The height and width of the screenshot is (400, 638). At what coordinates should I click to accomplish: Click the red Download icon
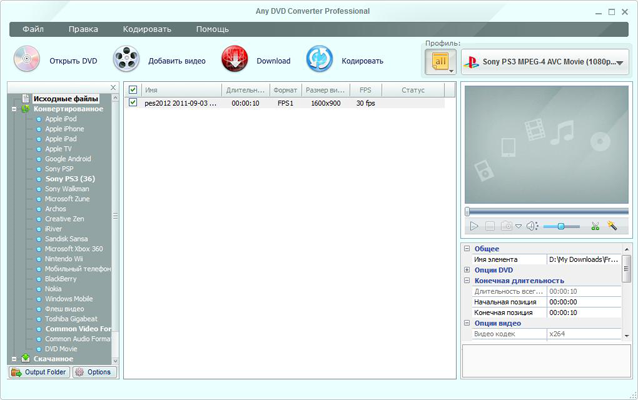tap(235, 59)
